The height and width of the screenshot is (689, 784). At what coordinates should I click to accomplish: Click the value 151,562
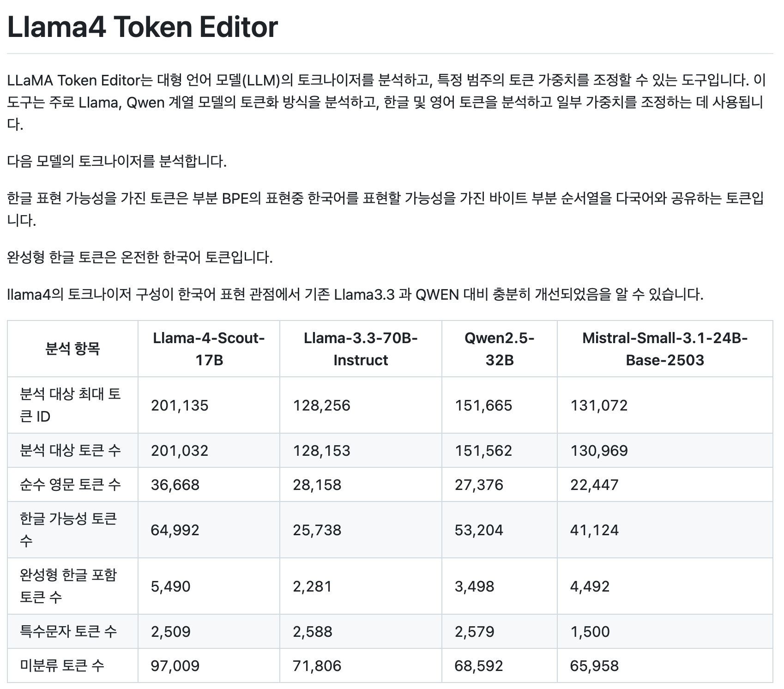click(483, 451)
